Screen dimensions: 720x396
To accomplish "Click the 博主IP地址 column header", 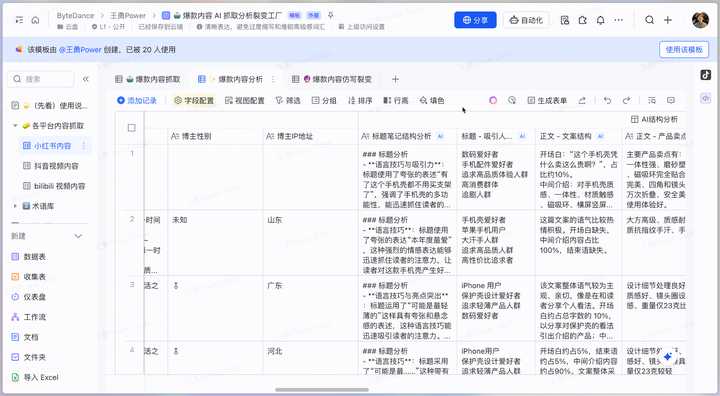I will pyautogui.click(x=311, y=136).
